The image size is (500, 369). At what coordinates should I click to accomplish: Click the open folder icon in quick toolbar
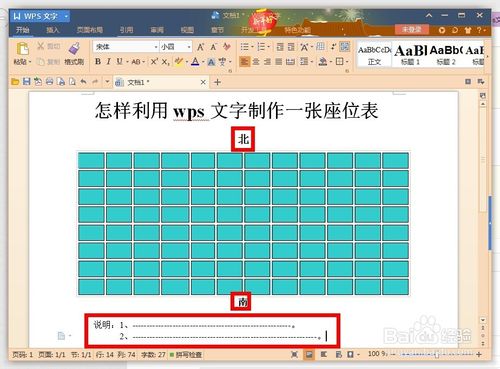tap(15, 82)
